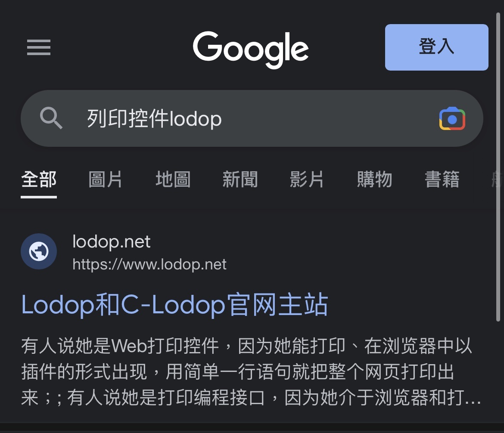504x433 pixels.
Task: Click the https://www.lodop.net URL
Action: (x=149, y=265)
